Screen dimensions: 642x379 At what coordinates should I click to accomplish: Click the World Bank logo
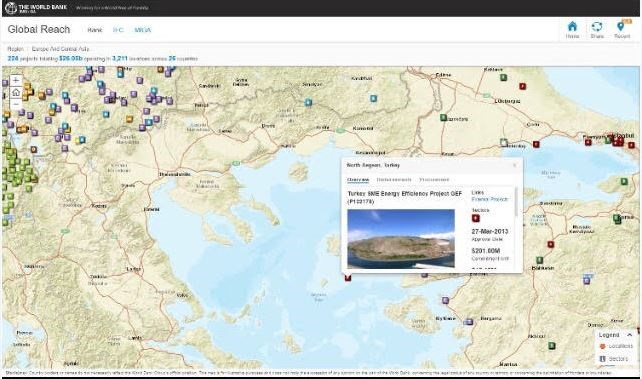pyautogui.click(x=36, y=8)
